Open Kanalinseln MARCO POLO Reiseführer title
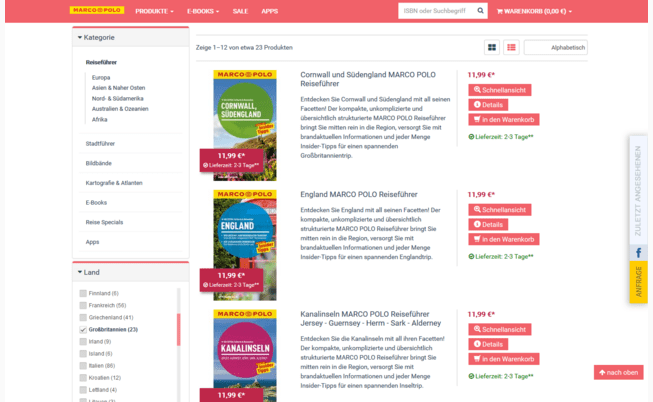 click(371, 319)
